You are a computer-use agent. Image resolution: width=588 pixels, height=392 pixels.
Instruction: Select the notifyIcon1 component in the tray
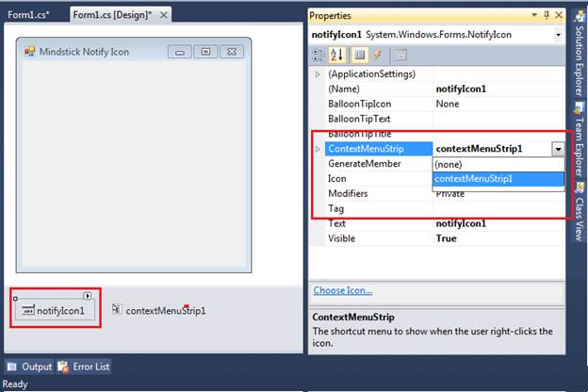(56, 310)
